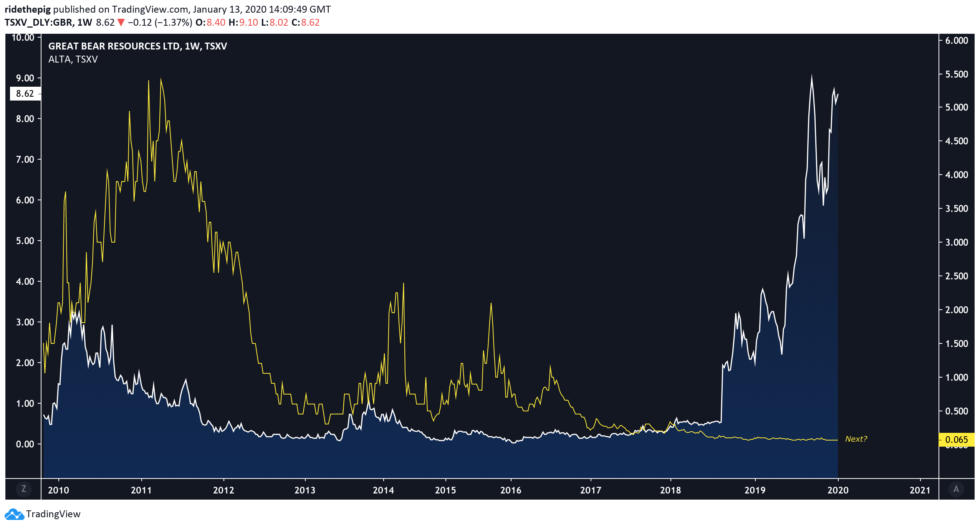This screenshot has height=528, width=980.
Task: Click the C:8.62 close value
Action: (306, 22)
